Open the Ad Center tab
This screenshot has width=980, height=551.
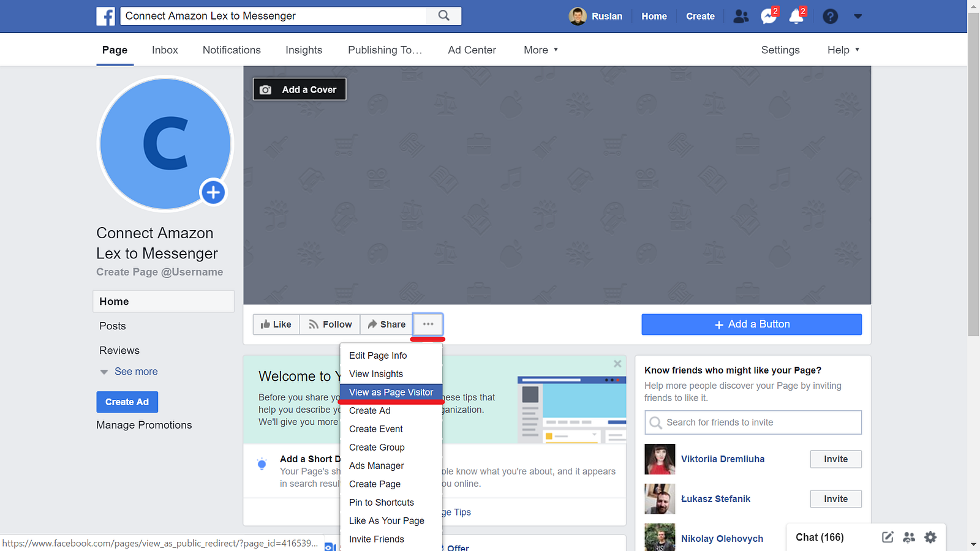coord(472,50)
